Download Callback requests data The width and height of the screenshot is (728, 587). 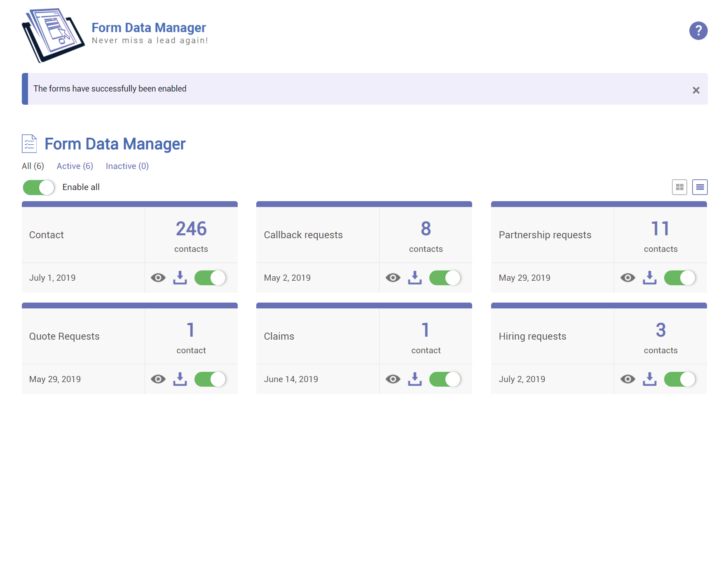[414, 278]
